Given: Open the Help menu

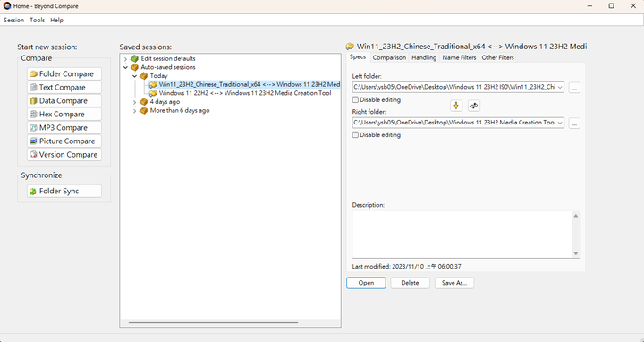Looking at the screenshot, I should pyautogui.click(x=56, y=20).
